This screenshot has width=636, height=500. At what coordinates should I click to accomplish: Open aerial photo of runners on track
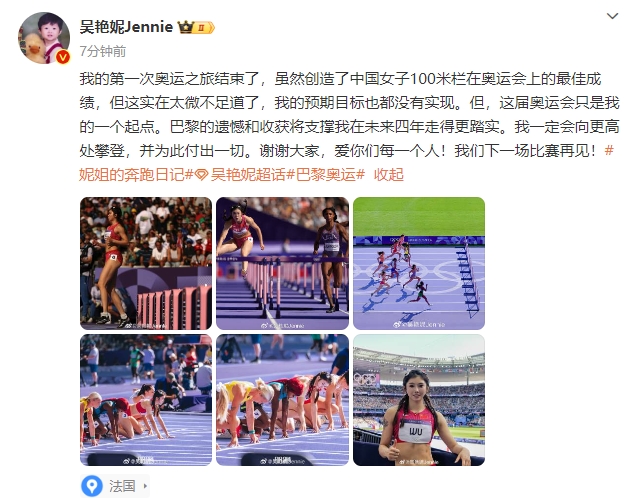(x=419, y=263)
